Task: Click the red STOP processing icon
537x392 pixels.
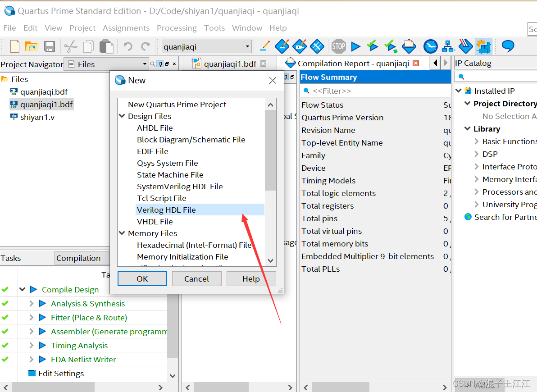Action: pos(338,46)
